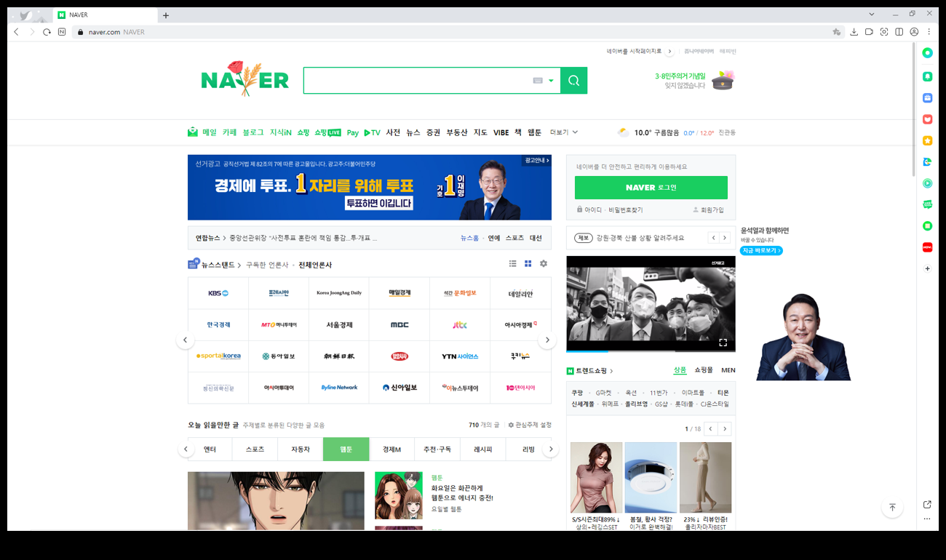Open the 비밀번호찾기 link
Image resolution: width=946 pixels, height=560 pixels.
626,210
